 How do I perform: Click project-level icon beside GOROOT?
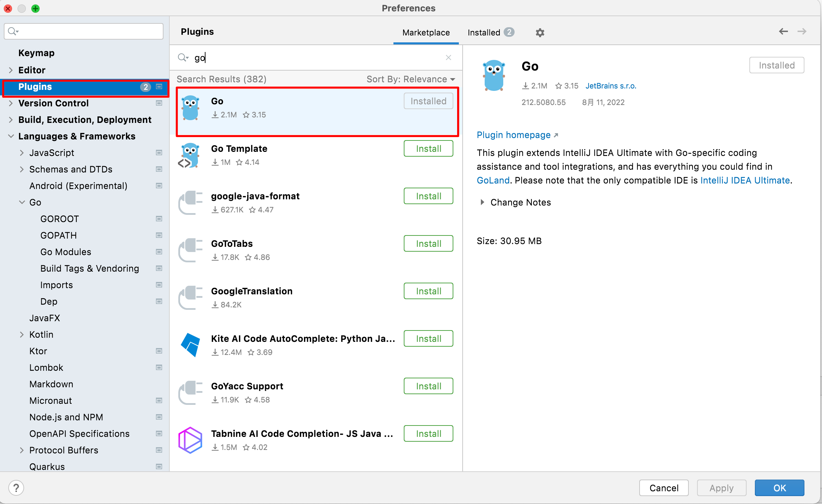(x=159, y=219)
